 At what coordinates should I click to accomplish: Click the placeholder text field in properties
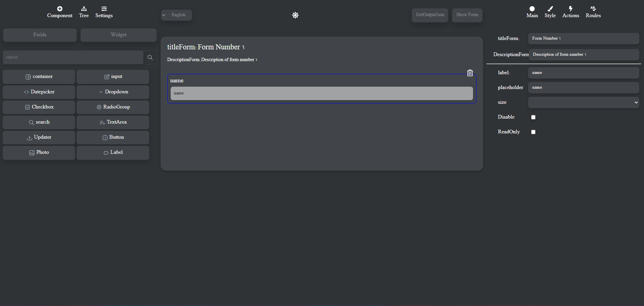point(583,88)
